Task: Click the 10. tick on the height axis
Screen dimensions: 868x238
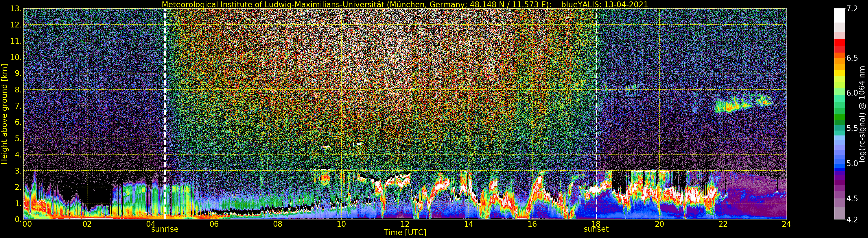Action: pyautogui.click(x=16, y=57)
